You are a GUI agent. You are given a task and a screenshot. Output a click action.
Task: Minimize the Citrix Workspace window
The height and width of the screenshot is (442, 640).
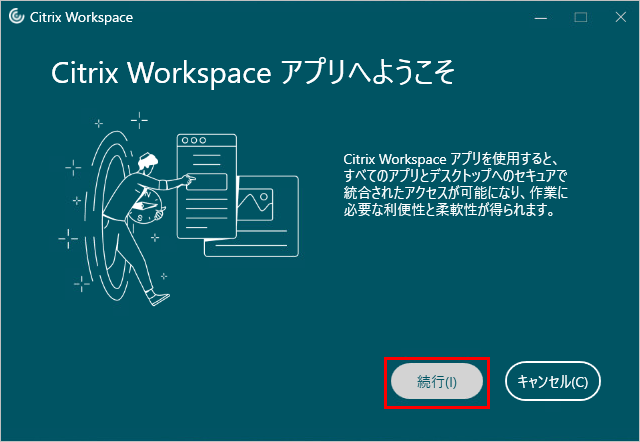(x=540, y=17)
